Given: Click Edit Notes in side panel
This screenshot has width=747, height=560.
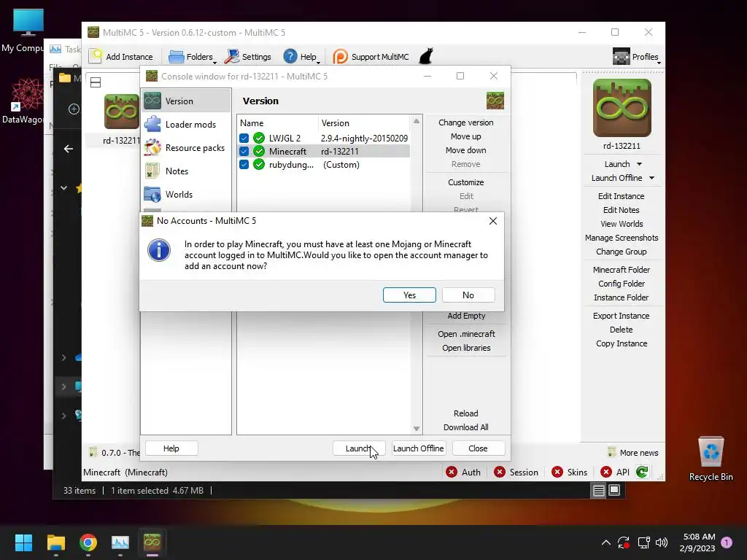Looking at the screenshot, I should point(622,210).
